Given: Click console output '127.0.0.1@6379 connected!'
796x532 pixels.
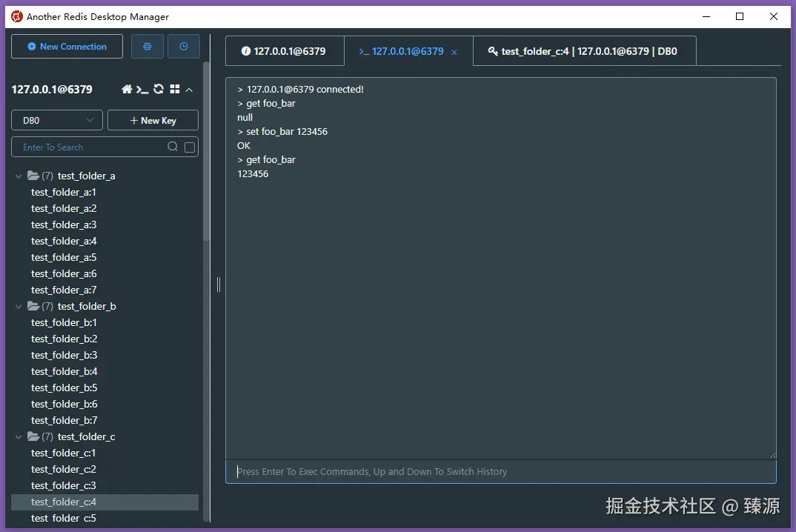Looking at the screenshot, I should [305, 90].
